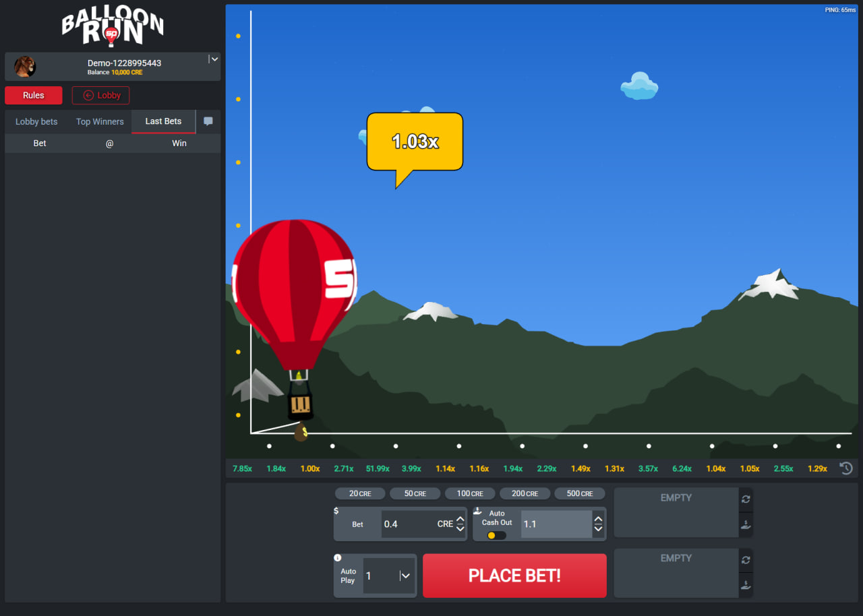Click the round history clock icon
863x616 pixels.
tap(846, 468)
